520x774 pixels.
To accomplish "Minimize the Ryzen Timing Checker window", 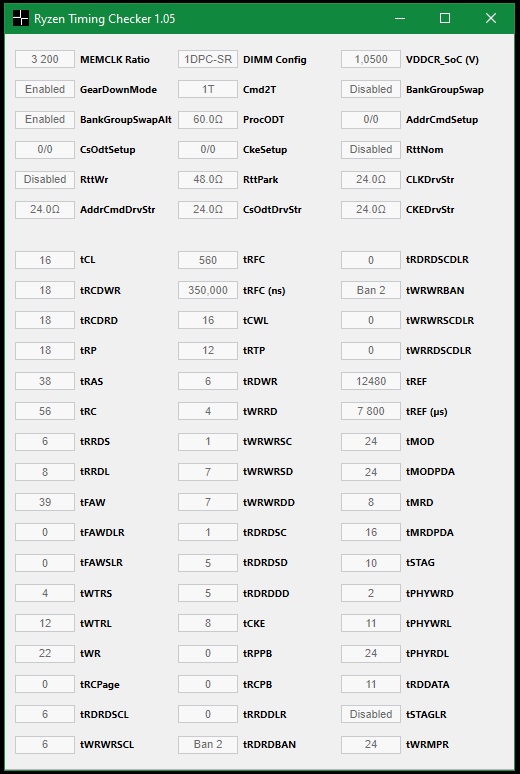I will click(400, 18).
